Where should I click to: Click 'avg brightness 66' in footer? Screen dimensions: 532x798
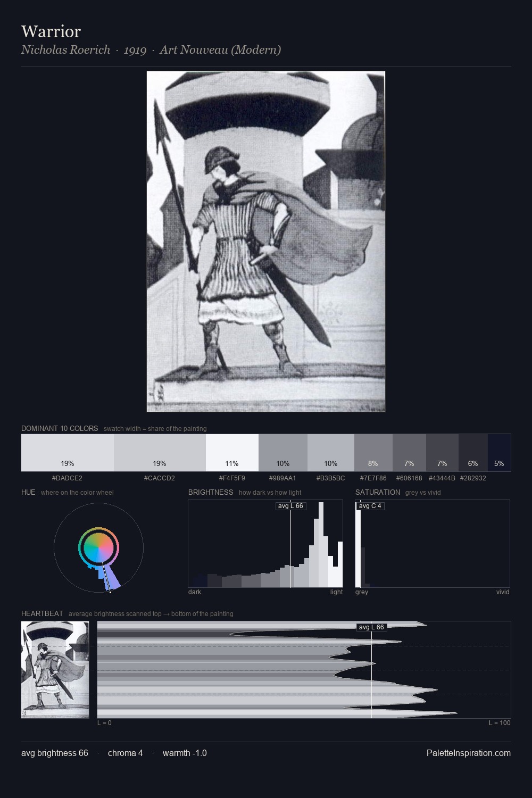(x=55, y=753)
